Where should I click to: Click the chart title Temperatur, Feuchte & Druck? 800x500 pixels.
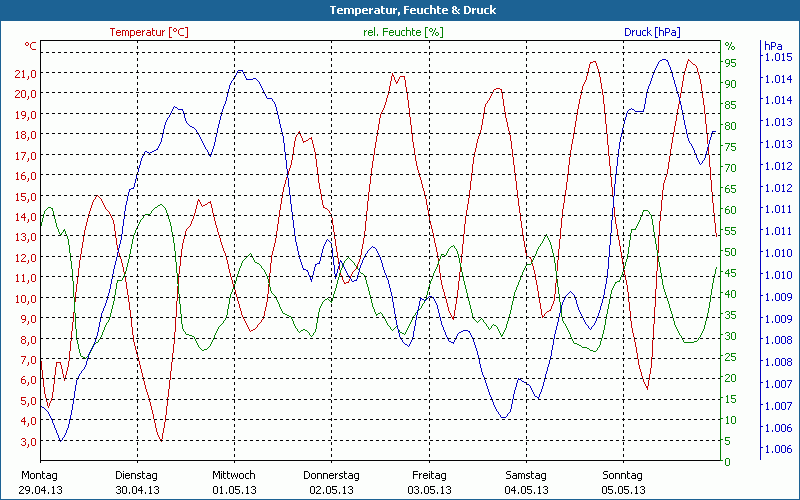[x=400, y=10]
